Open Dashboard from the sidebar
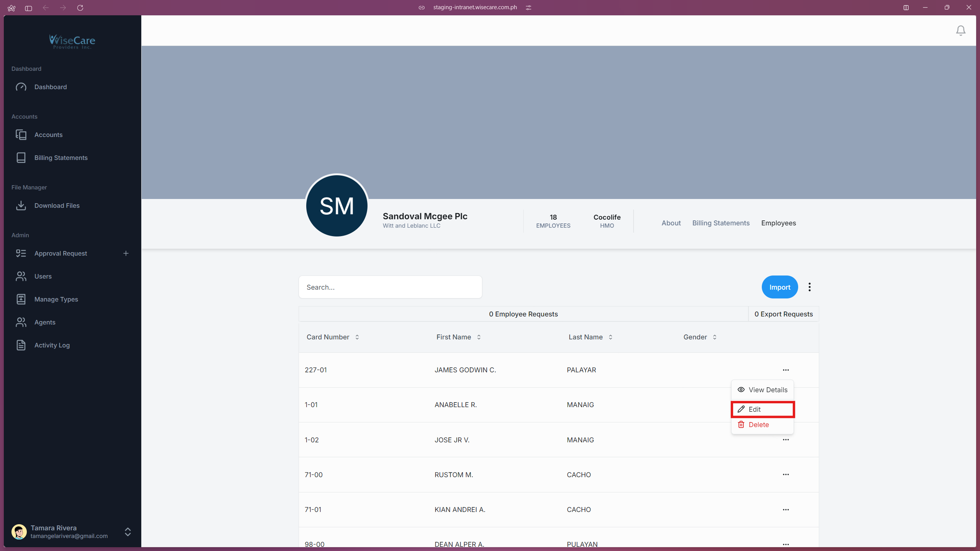 coord(50,87)
